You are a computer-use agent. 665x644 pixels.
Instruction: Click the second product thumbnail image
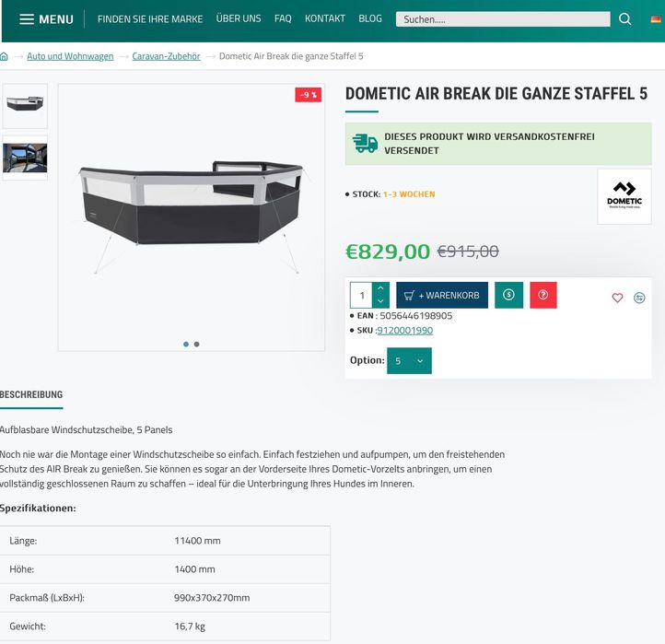point(25,158)
